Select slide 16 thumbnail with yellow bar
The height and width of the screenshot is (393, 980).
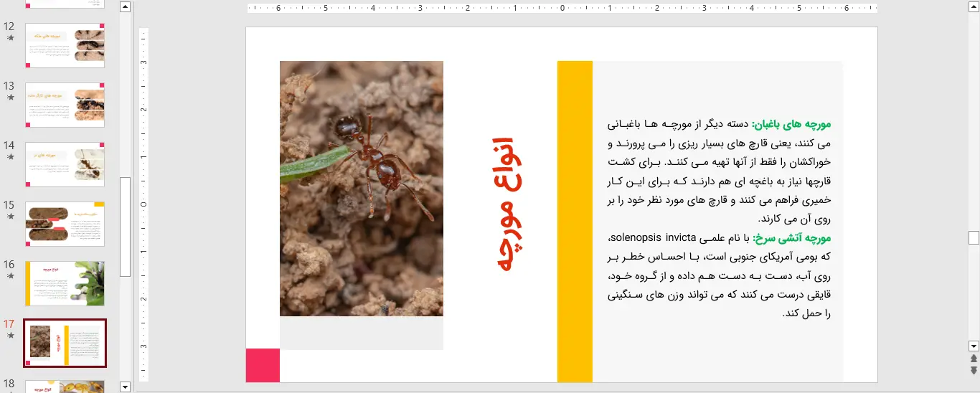tap(65, 283)
